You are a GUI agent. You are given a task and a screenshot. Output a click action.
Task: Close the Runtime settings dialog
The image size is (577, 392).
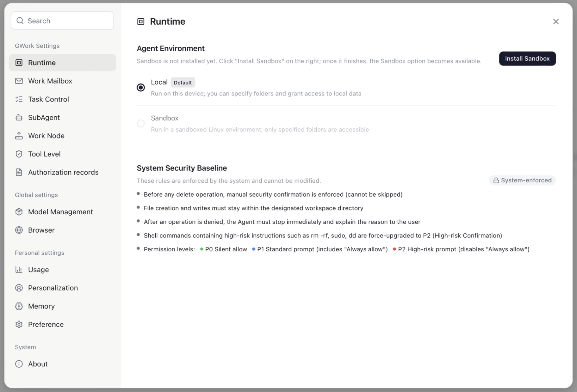click(x=556, y=21)
